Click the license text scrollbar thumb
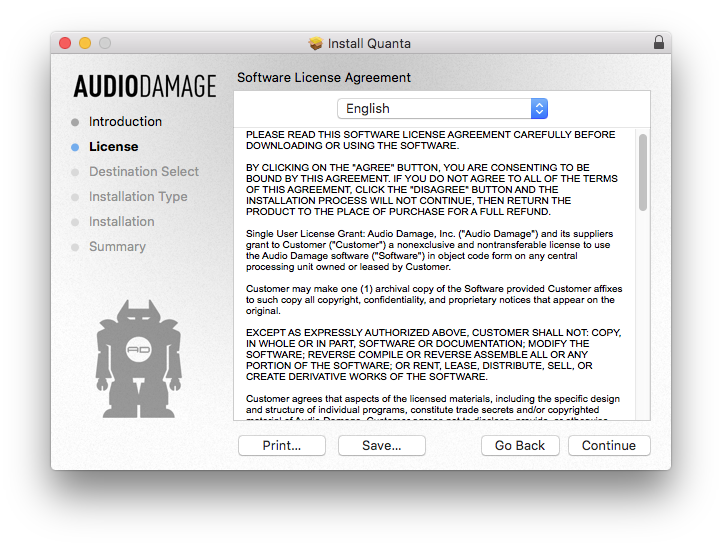724x555 pixels. [642, 172]
